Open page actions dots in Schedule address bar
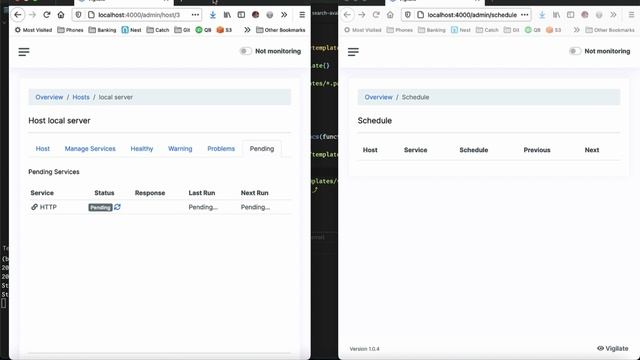The height and width of the screenshot is (360, 640). [525, 15]
